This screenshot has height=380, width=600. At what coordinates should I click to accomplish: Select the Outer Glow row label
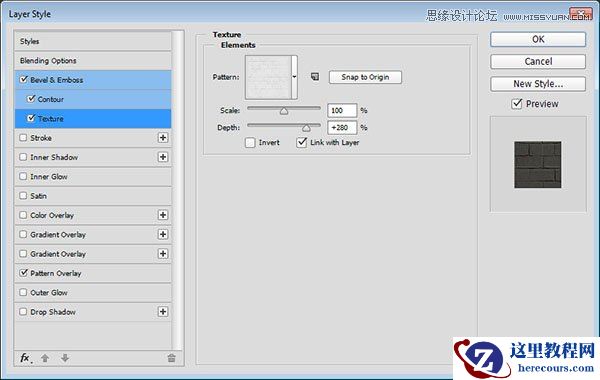tap(49, 293)
